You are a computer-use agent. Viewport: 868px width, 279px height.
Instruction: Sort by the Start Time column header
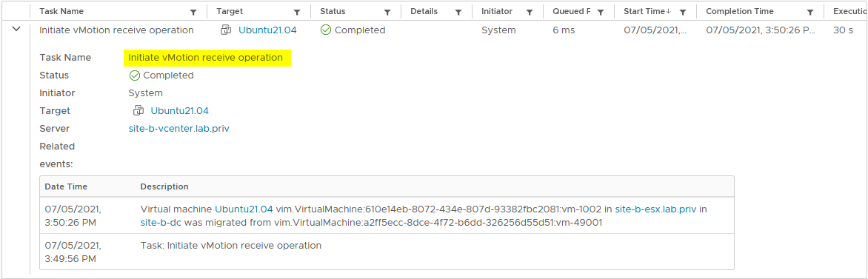(644, 11)
